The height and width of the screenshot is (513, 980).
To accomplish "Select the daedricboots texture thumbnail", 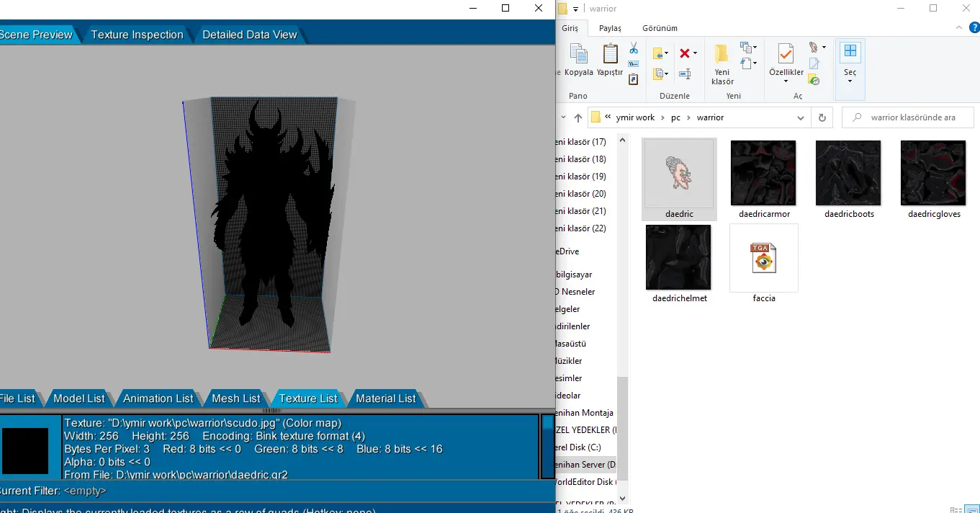I will (x=848, y=173).
